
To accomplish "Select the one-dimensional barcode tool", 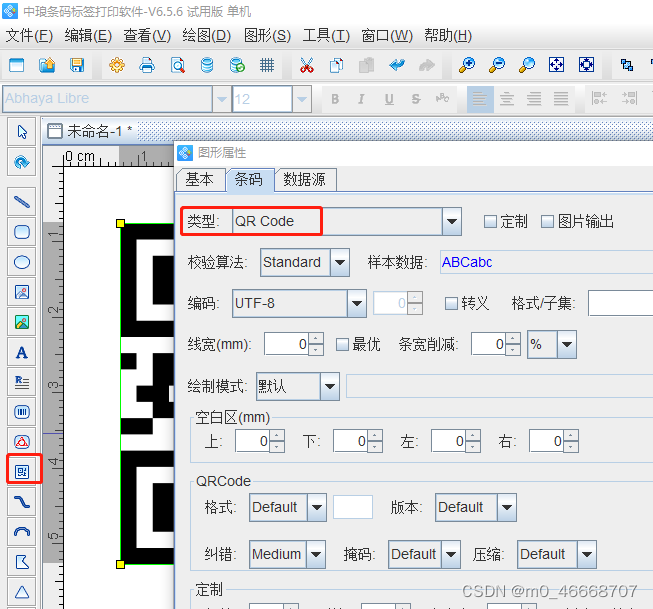I will coord(22,412).
